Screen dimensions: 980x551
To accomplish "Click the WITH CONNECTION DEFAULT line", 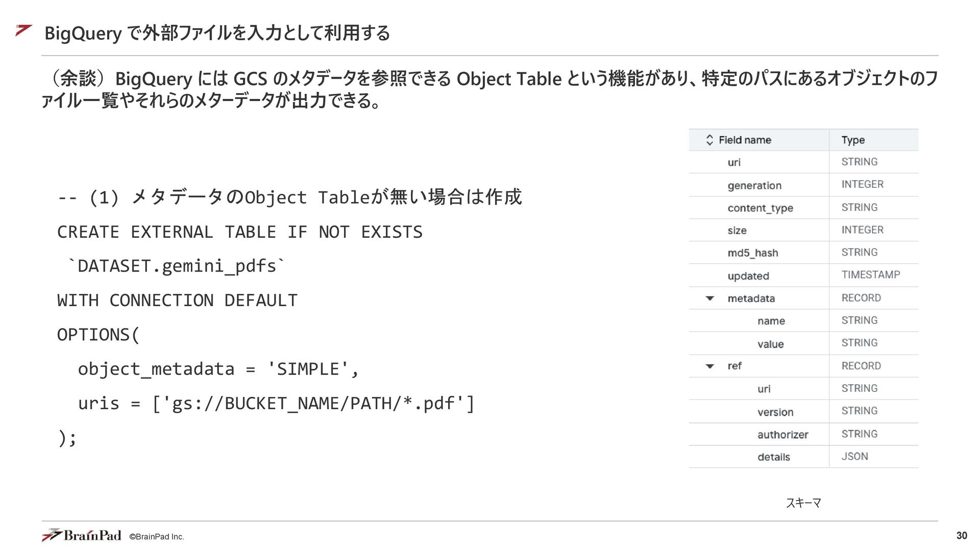I will pyautogui.click(x=177, y=300).
